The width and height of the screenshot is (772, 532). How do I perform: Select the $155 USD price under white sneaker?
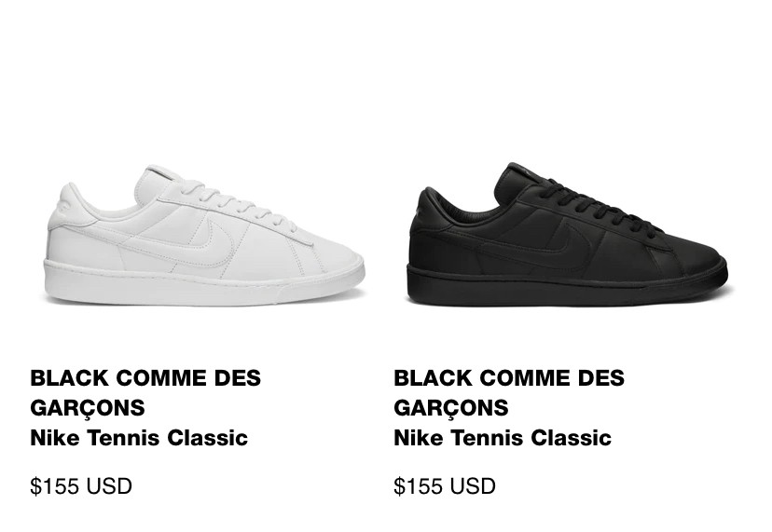point(81,486)
